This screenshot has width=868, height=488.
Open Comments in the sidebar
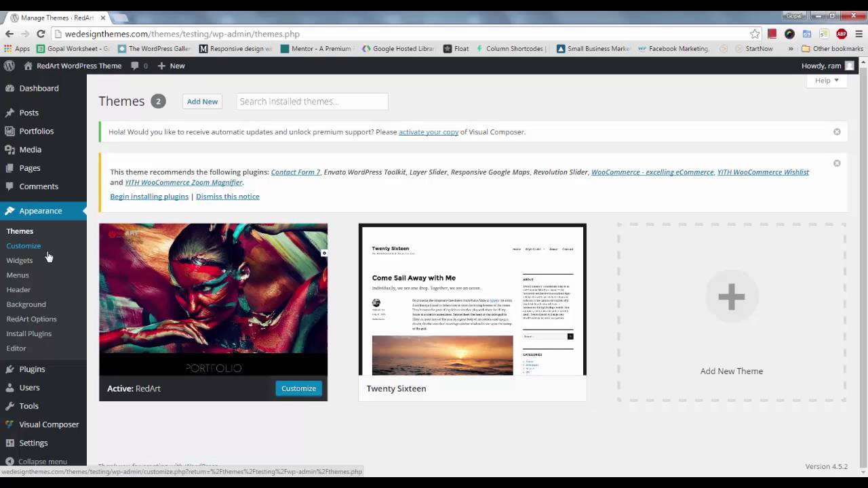coord(39,186)
